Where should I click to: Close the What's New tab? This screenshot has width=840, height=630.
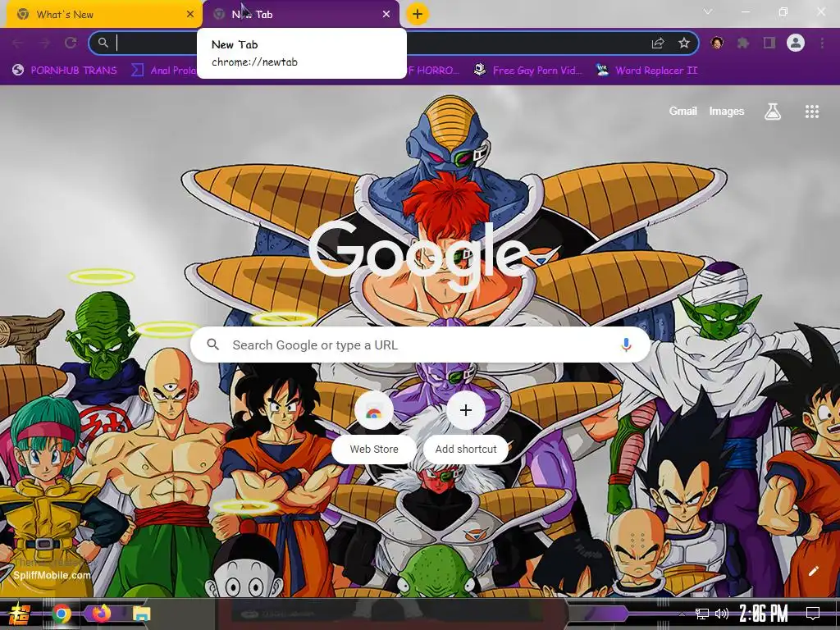(190, 15)
